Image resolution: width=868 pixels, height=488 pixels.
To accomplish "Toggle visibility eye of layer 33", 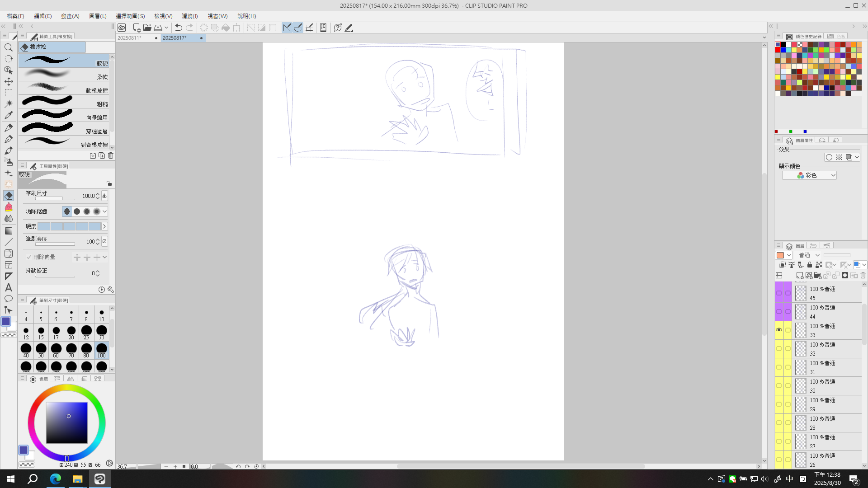I will coord(778,330).
